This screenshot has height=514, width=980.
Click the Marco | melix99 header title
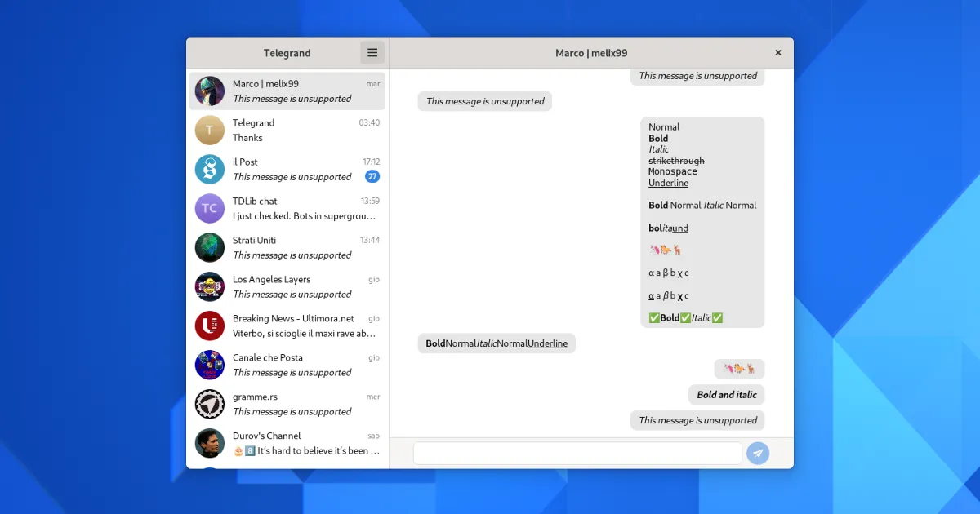click(591, 53)
